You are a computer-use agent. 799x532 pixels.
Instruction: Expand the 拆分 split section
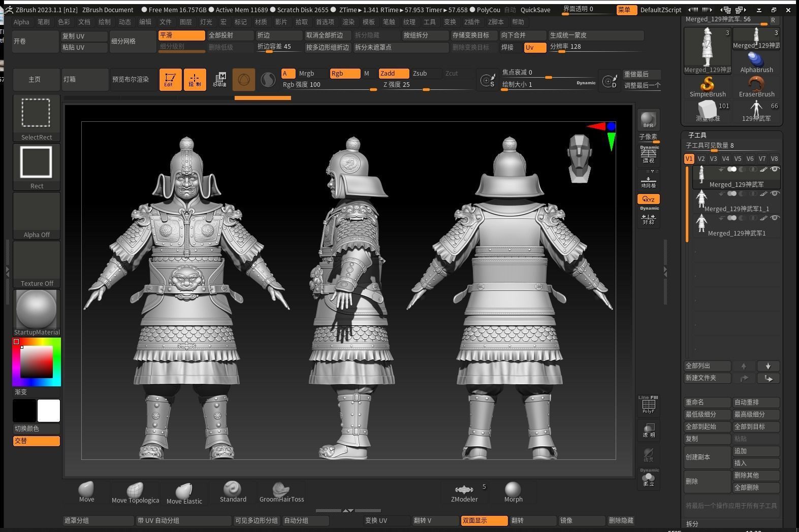692,524
